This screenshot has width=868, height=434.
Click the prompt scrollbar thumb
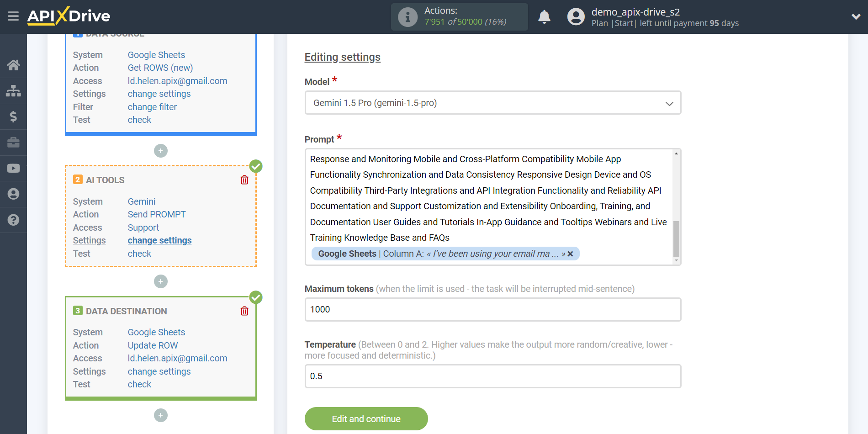click(676, 239)
